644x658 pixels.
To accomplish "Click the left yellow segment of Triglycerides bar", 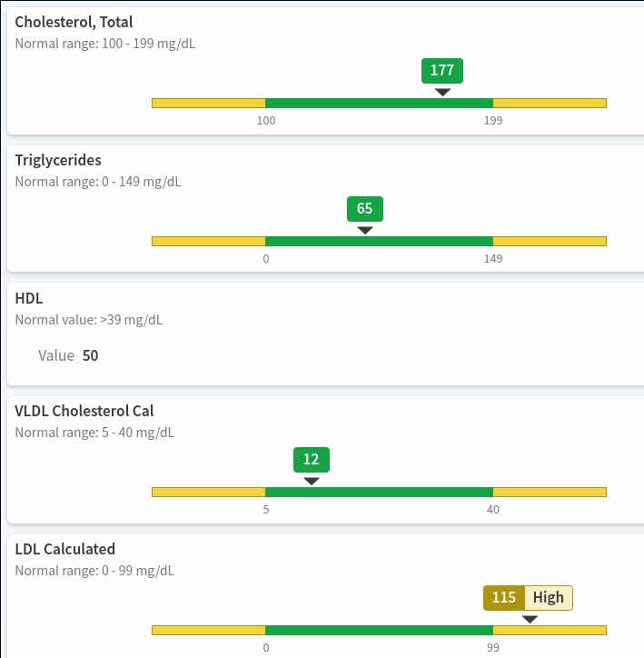I will [x=208, y=241].
